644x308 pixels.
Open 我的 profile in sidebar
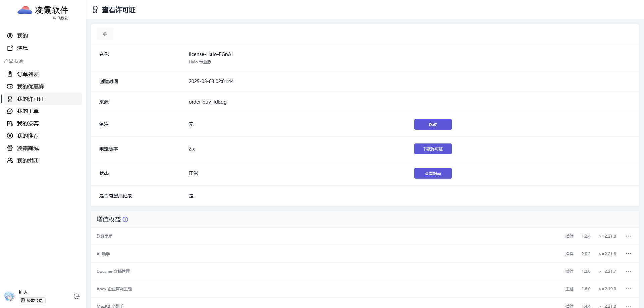(22, 36)
